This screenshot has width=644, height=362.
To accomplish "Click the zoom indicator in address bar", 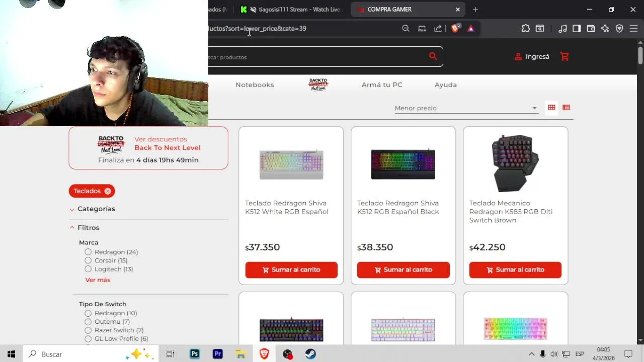I will (406, 29).
